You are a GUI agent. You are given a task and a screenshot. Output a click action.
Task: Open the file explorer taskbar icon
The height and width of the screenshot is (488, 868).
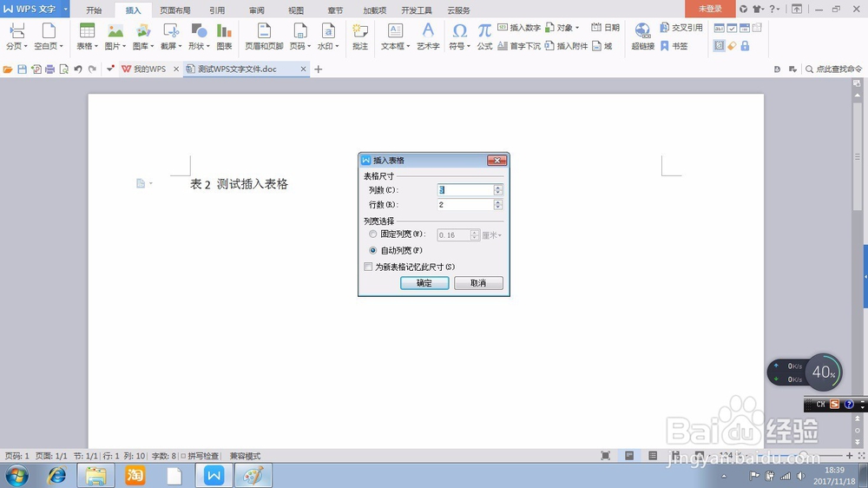[95, 476]
